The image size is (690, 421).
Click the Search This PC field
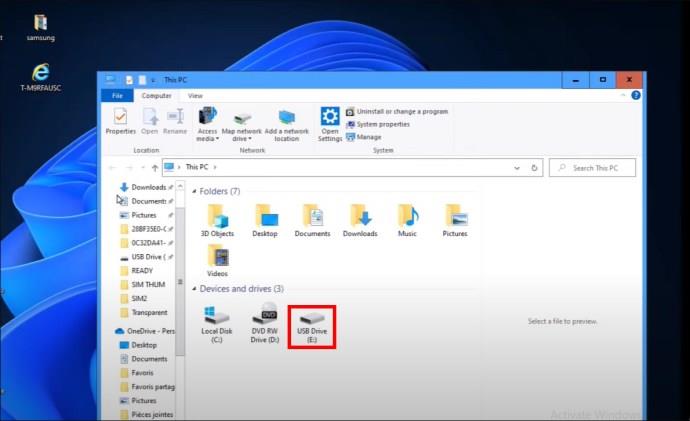[x=592, y=168]
